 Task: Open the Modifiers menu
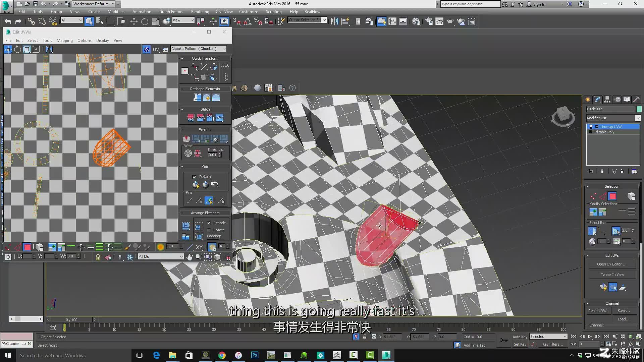[116, 11]
